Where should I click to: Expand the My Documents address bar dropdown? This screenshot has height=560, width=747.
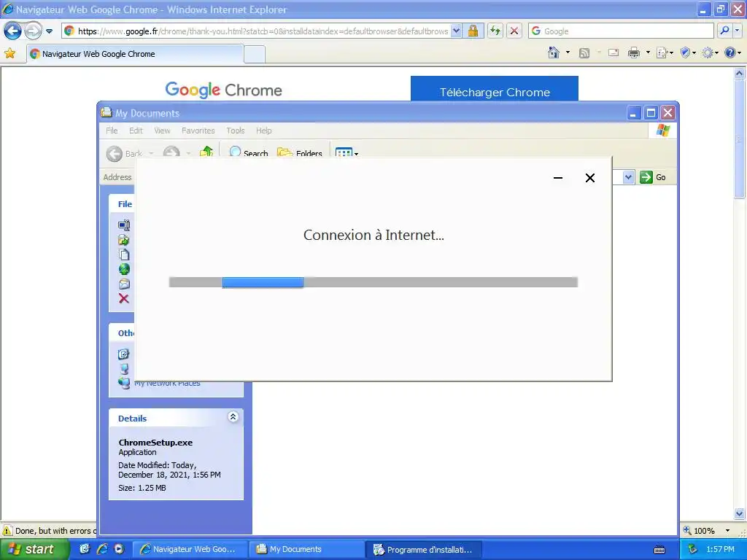tap(628, 177)
